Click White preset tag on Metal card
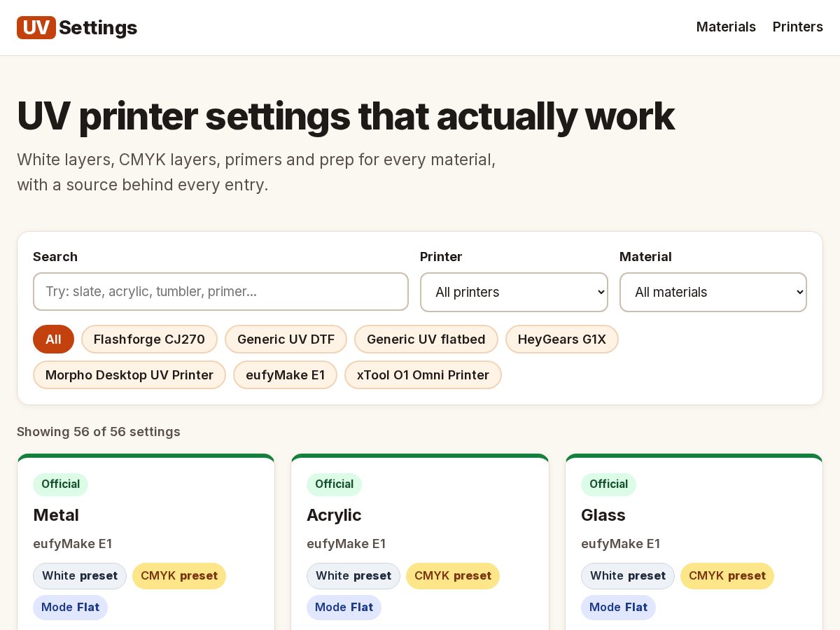This screenshot has width=840, height=630. coord(80,576)
